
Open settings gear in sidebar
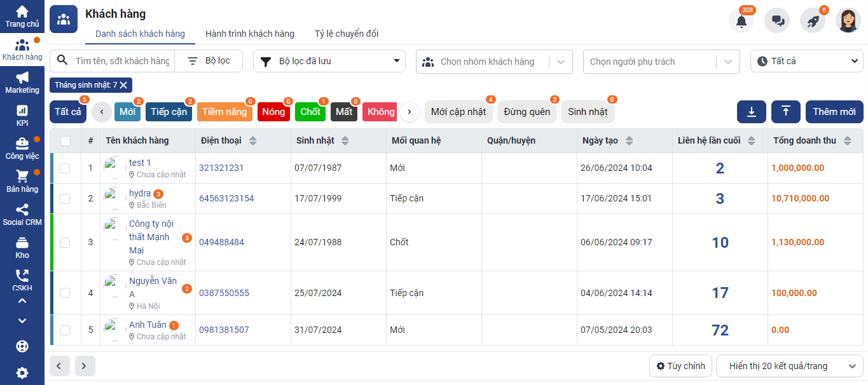[x=22, y=373]
